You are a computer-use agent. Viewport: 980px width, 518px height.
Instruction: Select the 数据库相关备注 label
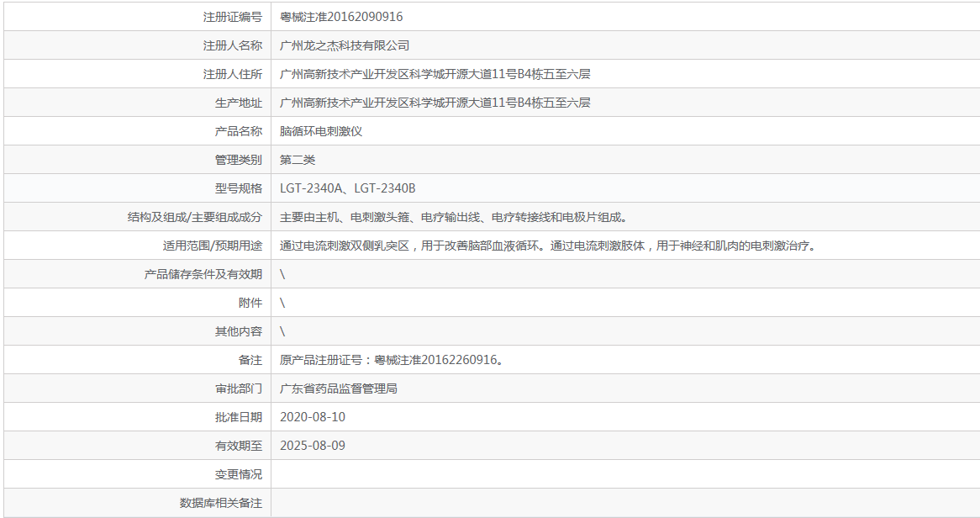(220, 503)
